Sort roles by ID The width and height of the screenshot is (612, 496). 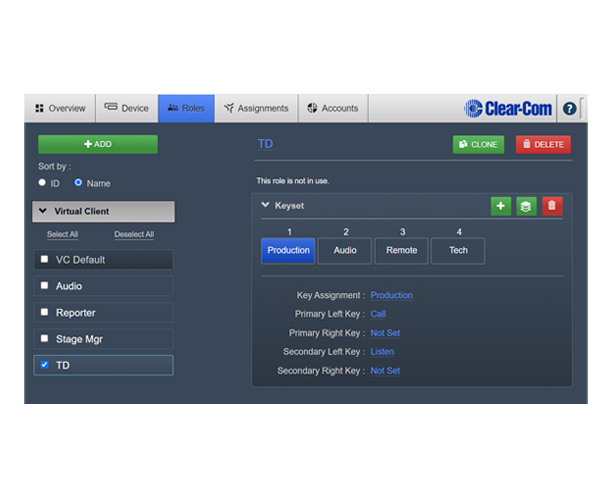43,183
